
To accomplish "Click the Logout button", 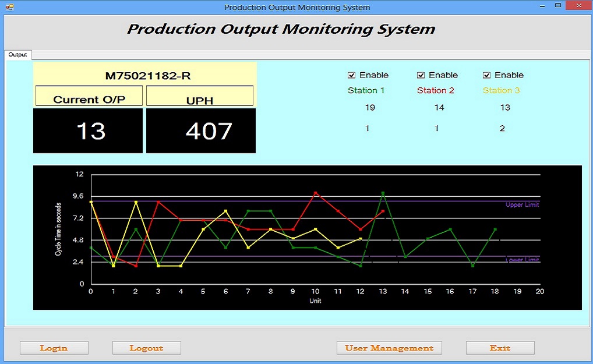I will [x=146, y=348].
